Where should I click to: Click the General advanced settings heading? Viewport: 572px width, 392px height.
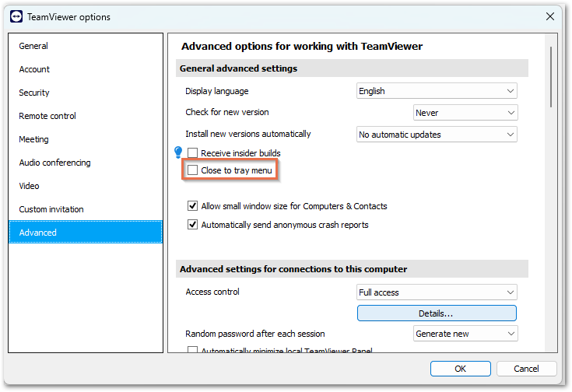(x=239, y=68)
